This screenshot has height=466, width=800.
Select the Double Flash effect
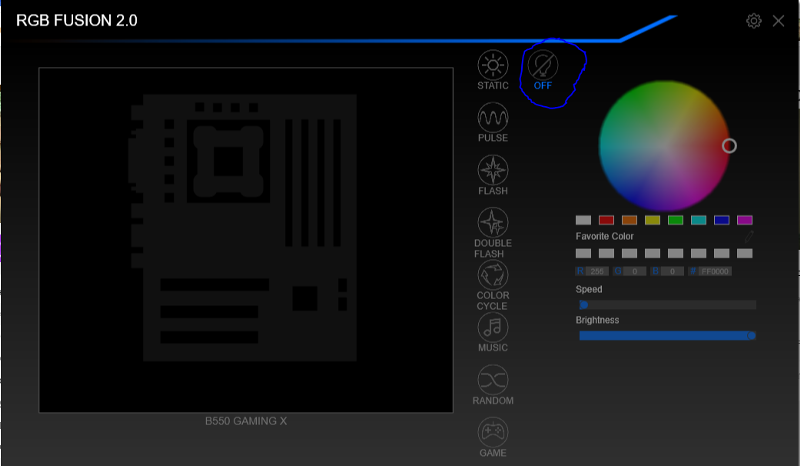pyautogui.click(x=492, y=223)
